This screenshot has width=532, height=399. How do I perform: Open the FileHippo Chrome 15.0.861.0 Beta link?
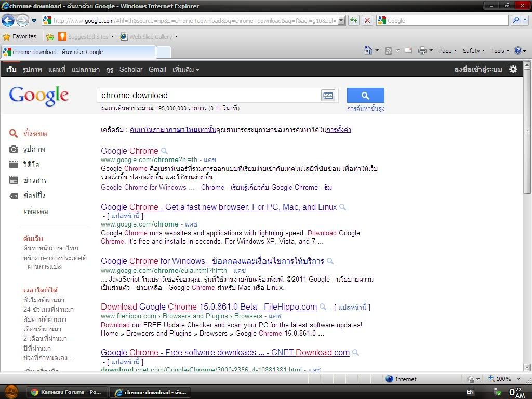[208, 307]
